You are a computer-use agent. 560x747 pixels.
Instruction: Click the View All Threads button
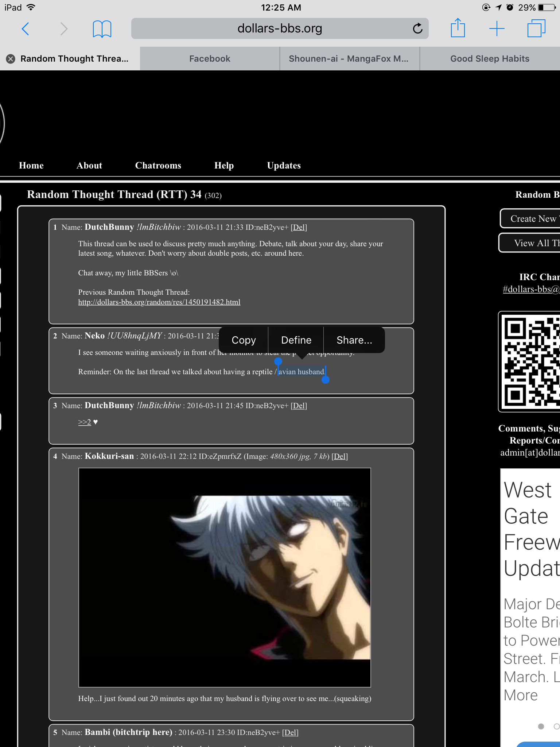[529, 243]
